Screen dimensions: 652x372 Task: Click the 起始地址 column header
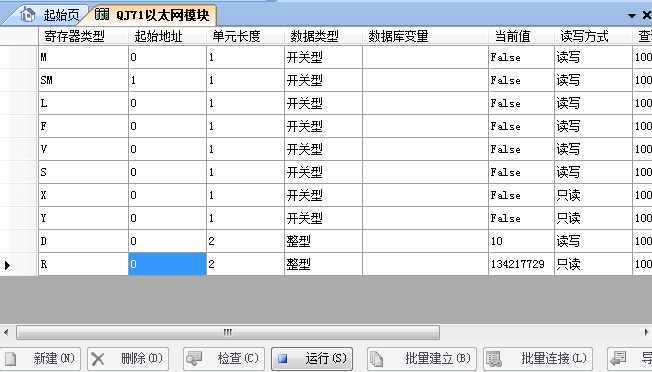[167, 36]
